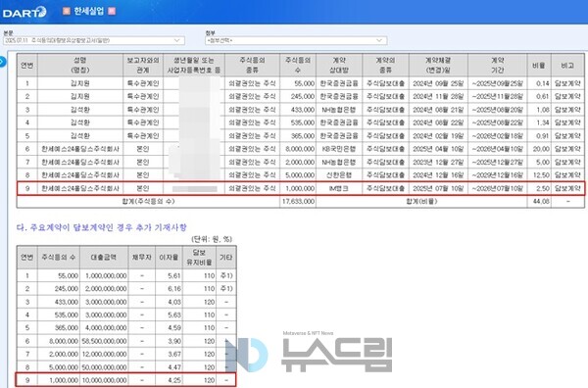
Task: Click the 비고 column header
Action: point(567,66)
